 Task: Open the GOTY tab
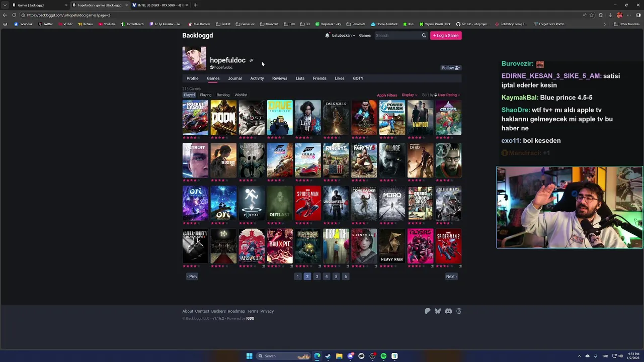tap(358, 78)
